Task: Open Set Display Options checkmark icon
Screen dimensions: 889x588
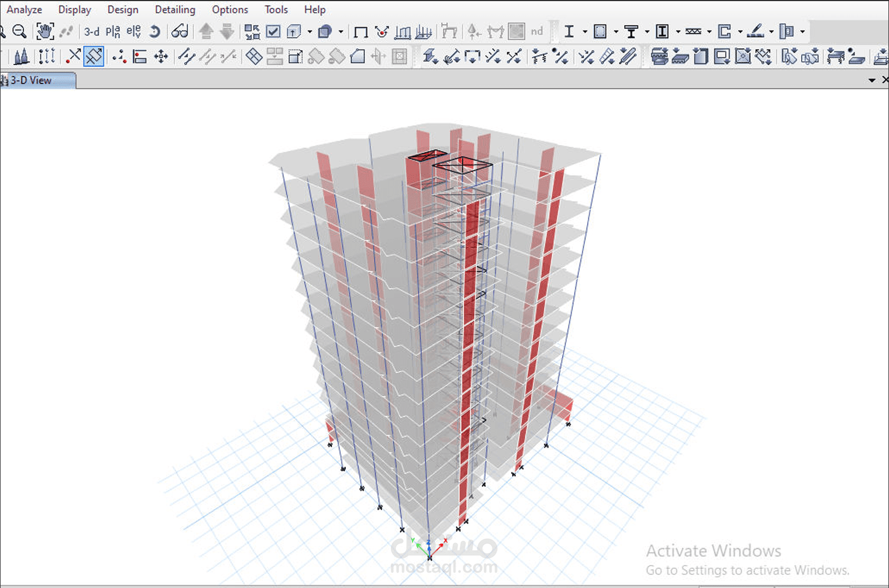Action: [273, 32]
